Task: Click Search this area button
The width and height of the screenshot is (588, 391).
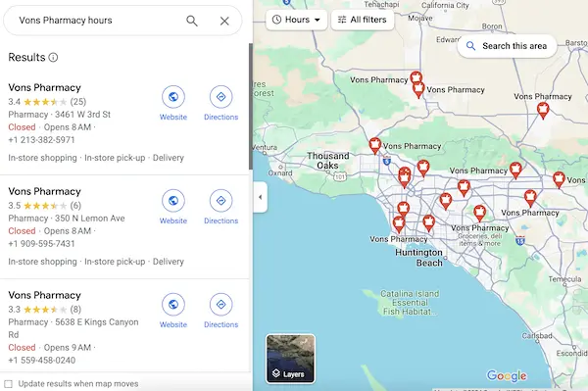Action: point(507,46)
